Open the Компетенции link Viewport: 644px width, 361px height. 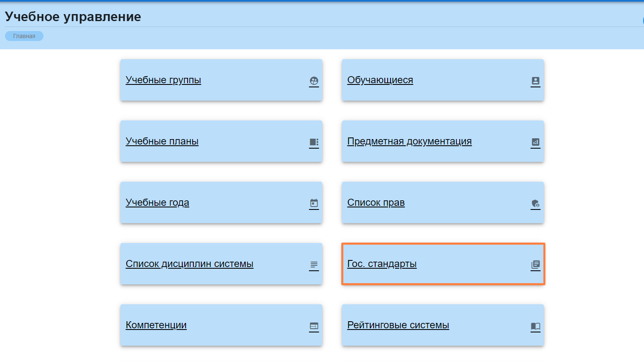pyautogui.click(x=156, y=325)
